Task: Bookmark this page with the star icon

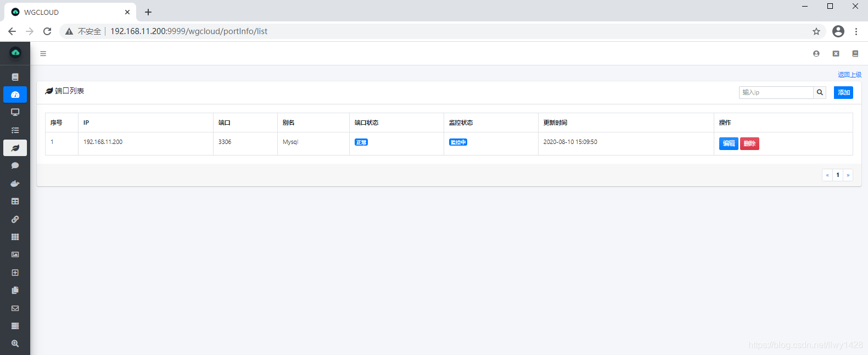Action: click(x=816, y=31)
